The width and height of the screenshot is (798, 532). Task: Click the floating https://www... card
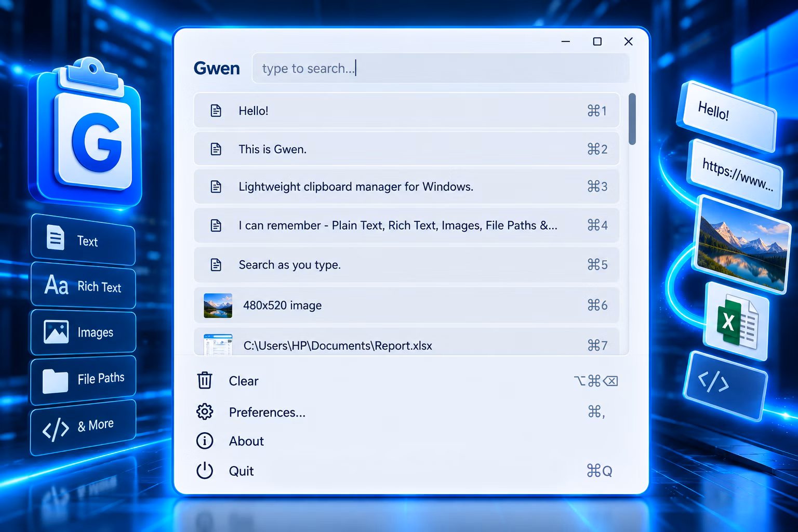[736, 175]
